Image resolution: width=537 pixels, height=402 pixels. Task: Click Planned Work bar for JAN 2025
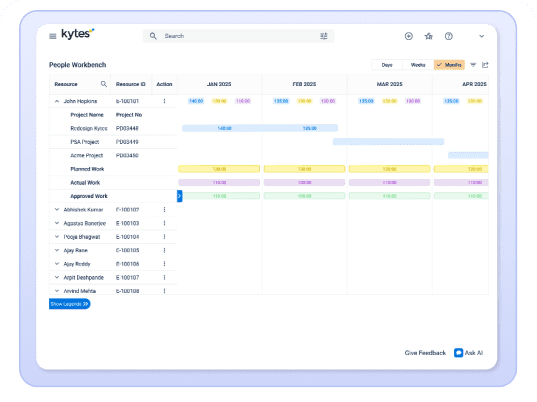point(219,169)
